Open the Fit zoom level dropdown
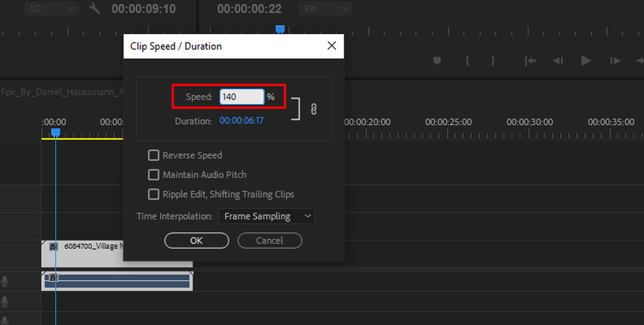Screen dimensions: 644x325 326,8
